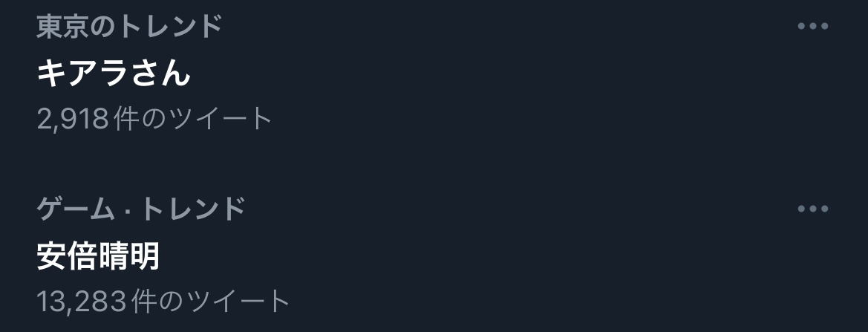This screenshot has height=332, width=868.
Task: Click 件のツイート text below 安倍晴明
Action: click(210, 301)
